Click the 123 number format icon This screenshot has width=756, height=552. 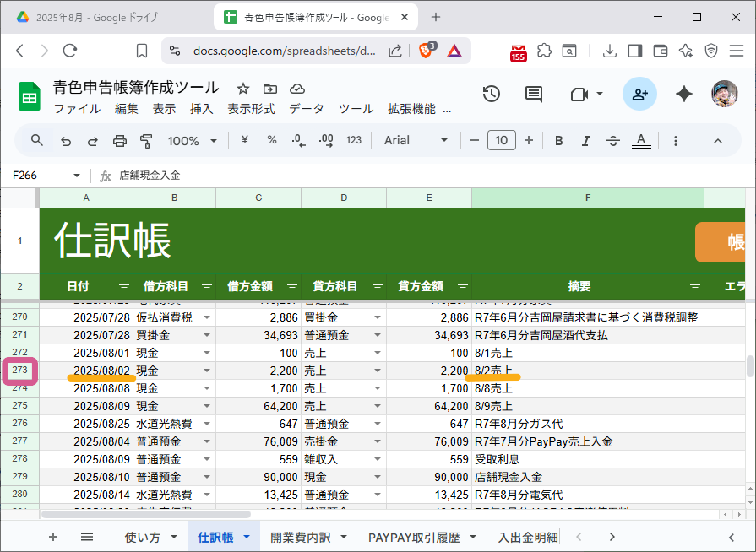click(x=353, y=140)
